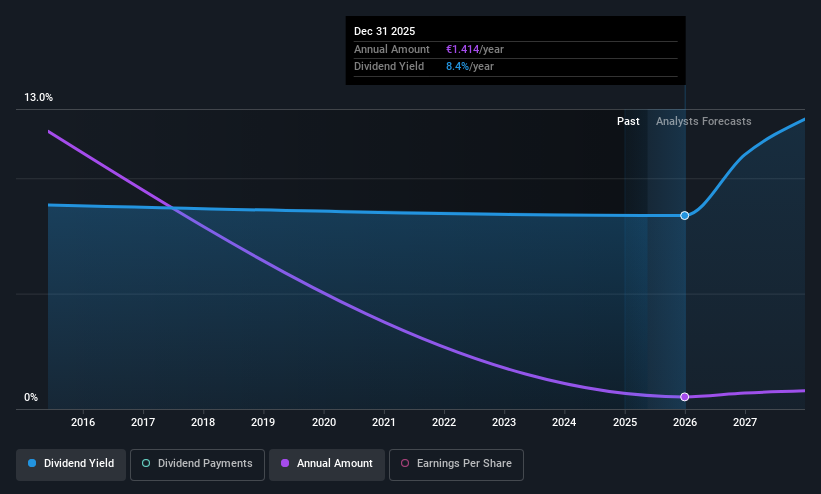Click the 2026 x-axis label

click(x=685, y=422)
